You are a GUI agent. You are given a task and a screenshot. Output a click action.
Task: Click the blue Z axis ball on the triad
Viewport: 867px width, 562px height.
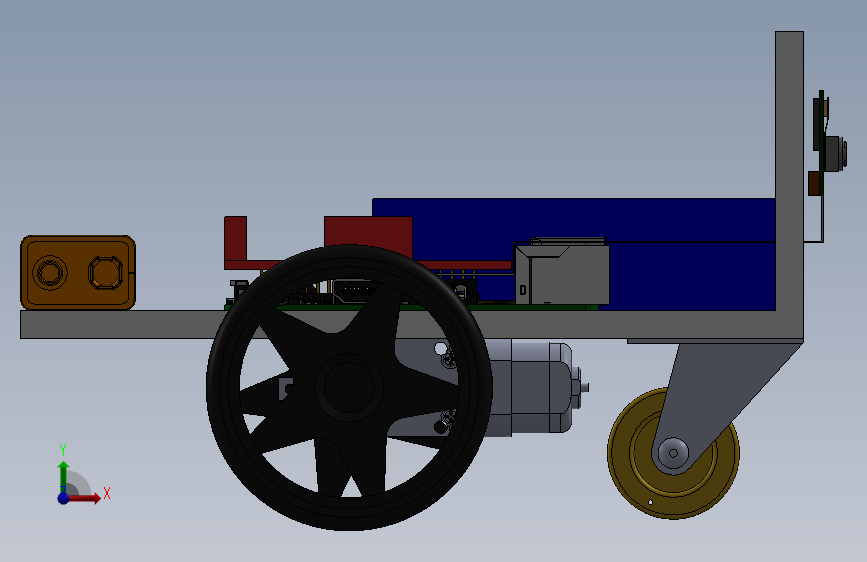click(x=63, y=498)
